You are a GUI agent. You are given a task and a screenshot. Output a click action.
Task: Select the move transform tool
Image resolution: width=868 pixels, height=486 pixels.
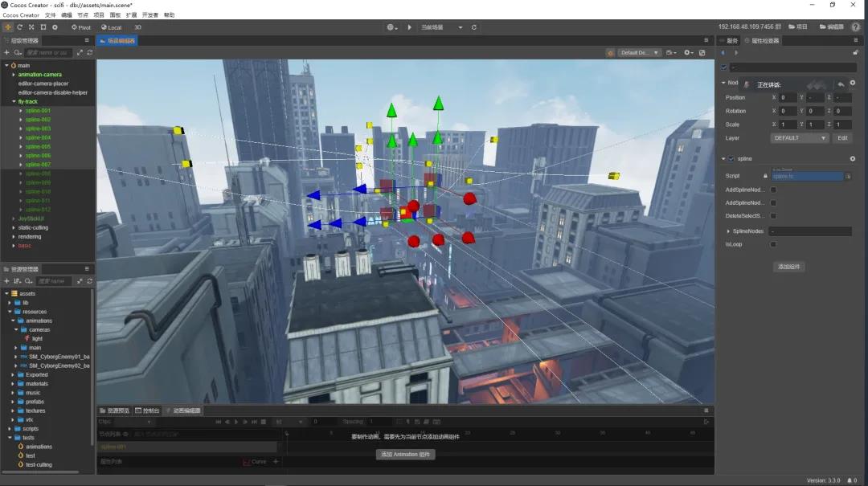point(8,27)
